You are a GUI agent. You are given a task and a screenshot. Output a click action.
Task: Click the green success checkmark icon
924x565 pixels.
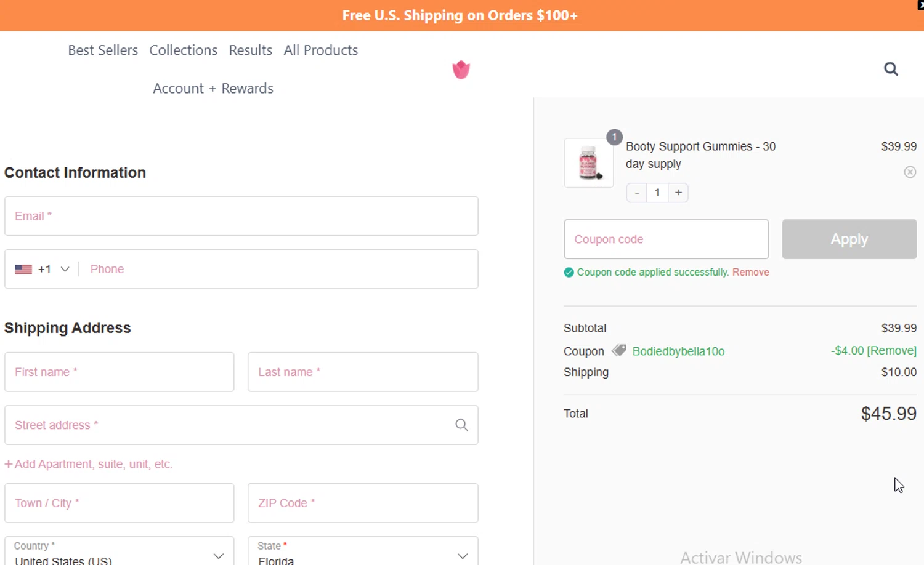pos(569,273)
